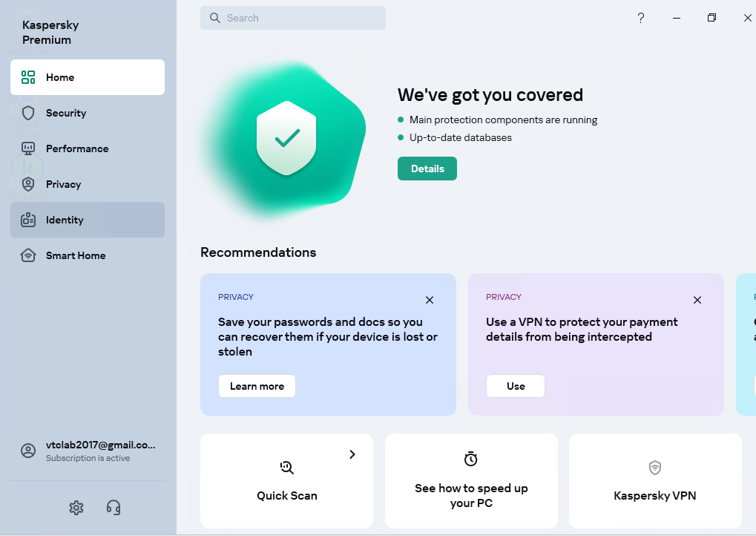Open the Security section
This screenshot has height=536, width=756.
click(66, 113)
